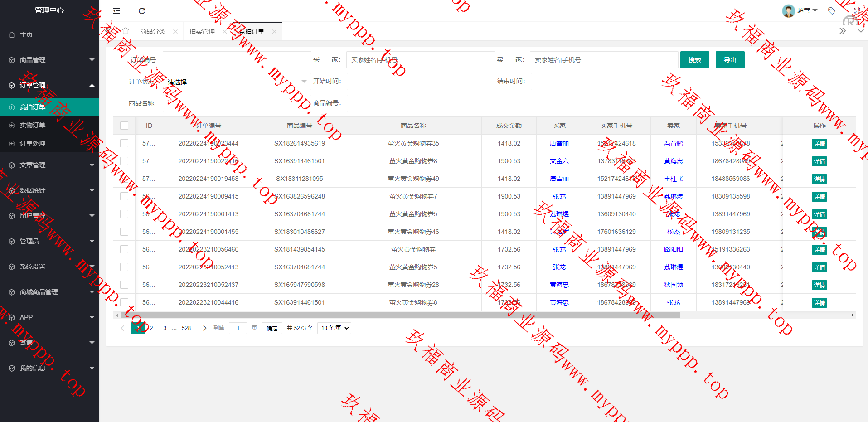This screenshot has height=422, width=868.
Task: Close the 商品分类 tab using its X icon
Action: click(x=175, y=32)
